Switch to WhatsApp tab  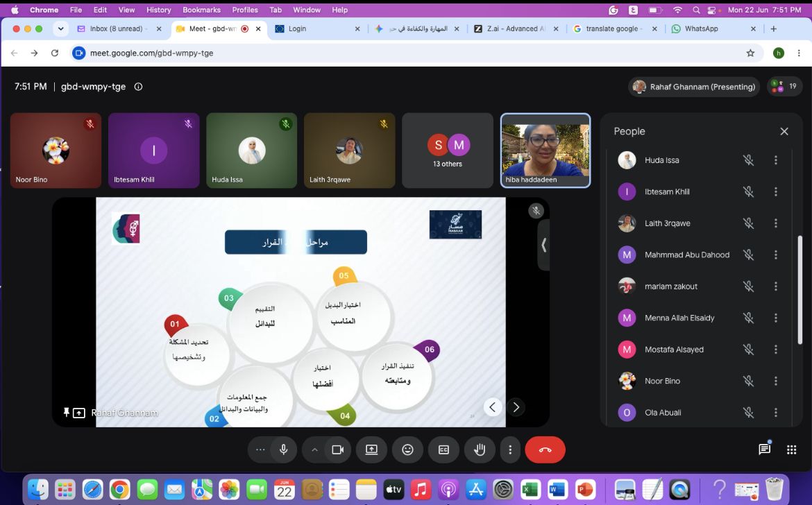click(x=713, y=29)
